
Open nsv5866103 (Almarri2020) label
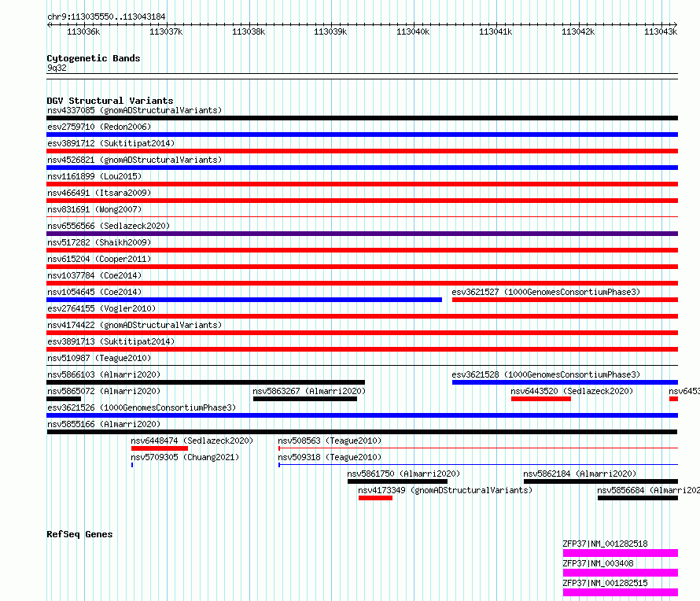pos(104,374)
